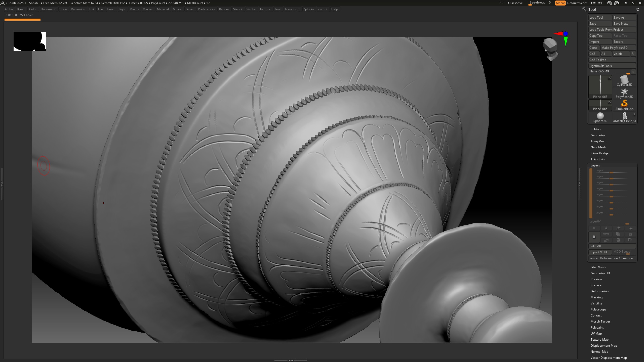Screen dimensions: 644x362
Task: Collapse the Layers section header
Action: 595,165
